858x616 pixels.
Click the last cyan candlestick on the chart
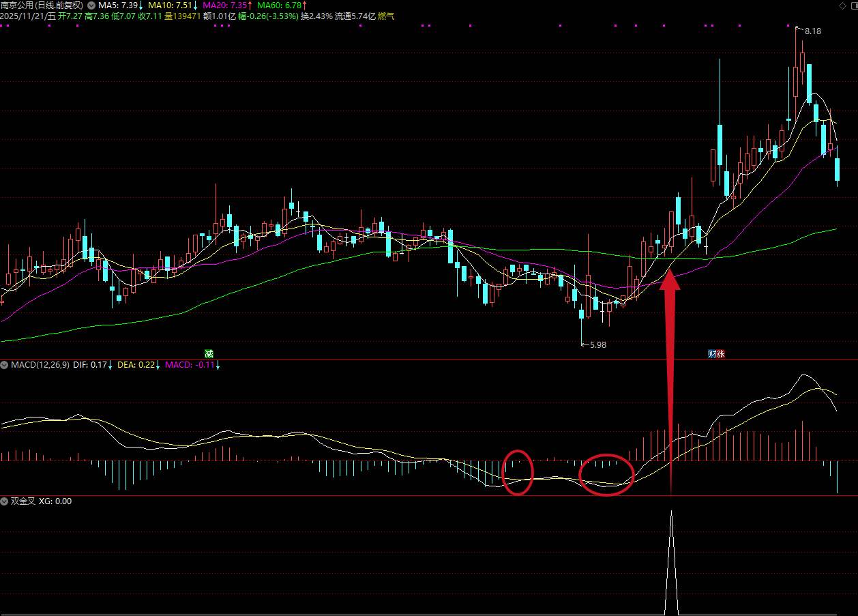pos(837,169)
